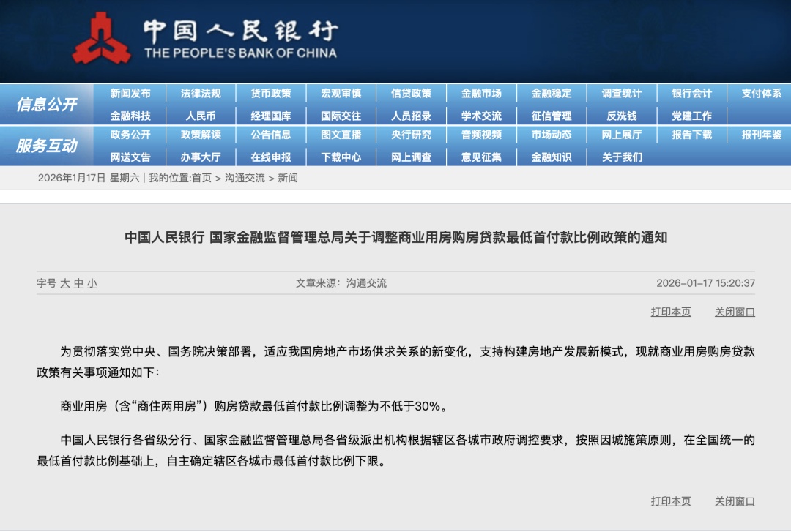Open the 反洗钱 section
791x532 pixels.
(623, 116)
